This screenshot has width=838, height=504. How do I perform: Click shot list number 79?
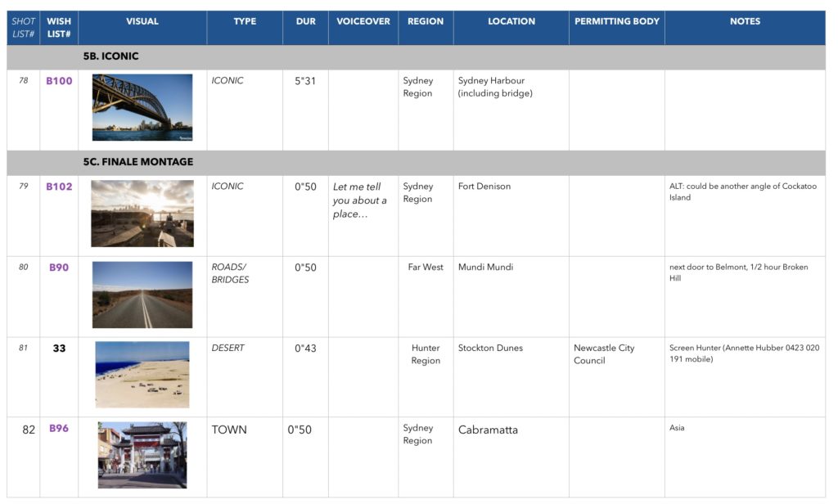pyautogui.click(x=24, y=186)
